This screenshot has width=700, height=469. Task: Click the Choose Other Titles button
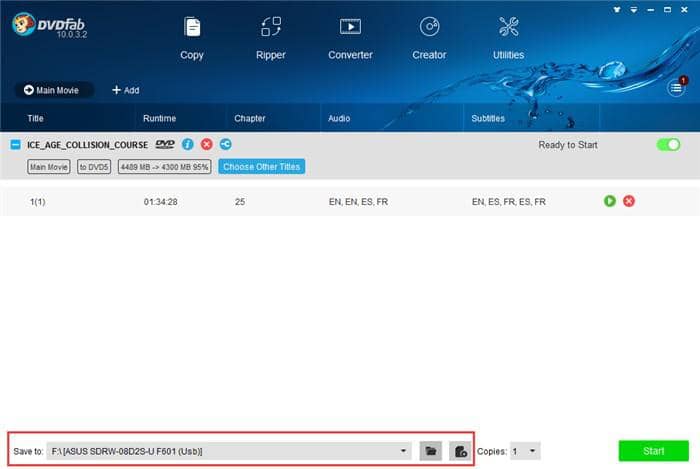click(262, 166)
